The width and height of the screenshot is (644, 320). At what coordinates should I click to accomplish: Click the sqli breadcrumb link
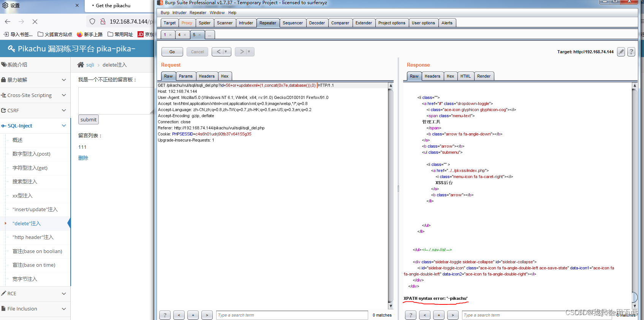click(x=90, y=65)
